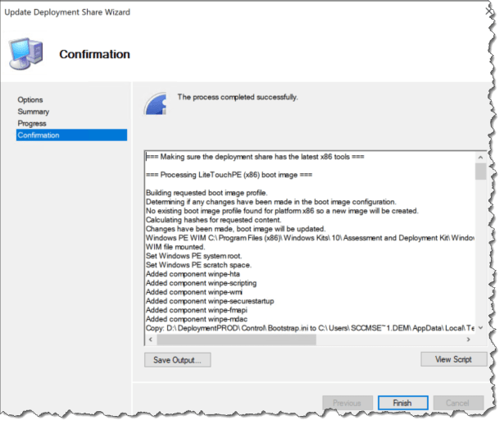The height and width of the screenshot is (425, 504).
Task: Click the horizontal scroll left arrow
Action: (151, 340)
